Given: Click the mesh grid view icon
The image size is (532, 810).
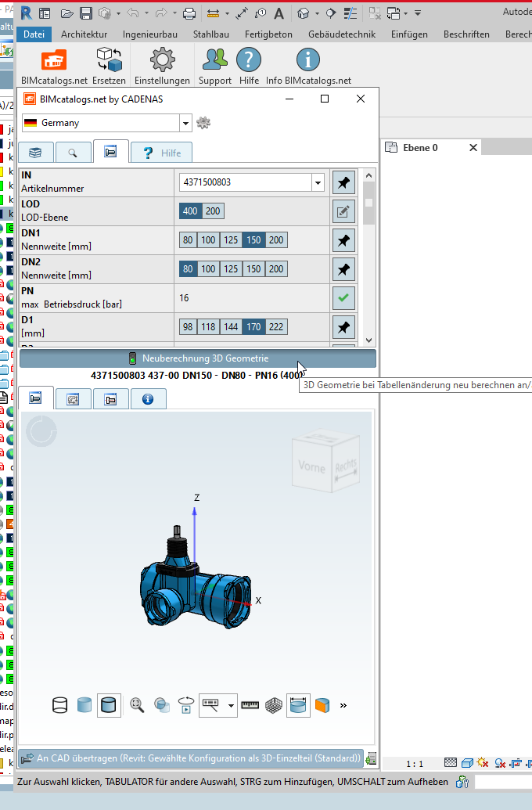Looking at the screenshot, I should tap(274, 705).
